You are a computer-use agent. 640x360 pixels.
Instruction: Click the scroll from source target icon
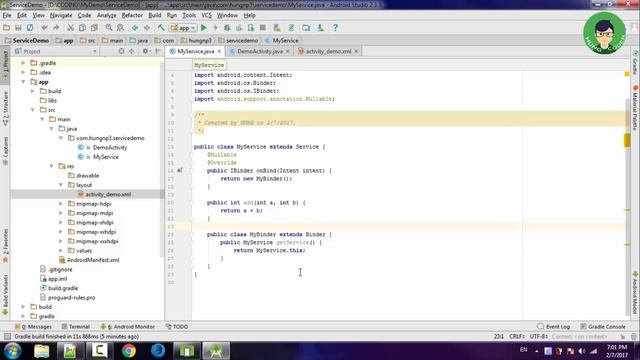121,51
